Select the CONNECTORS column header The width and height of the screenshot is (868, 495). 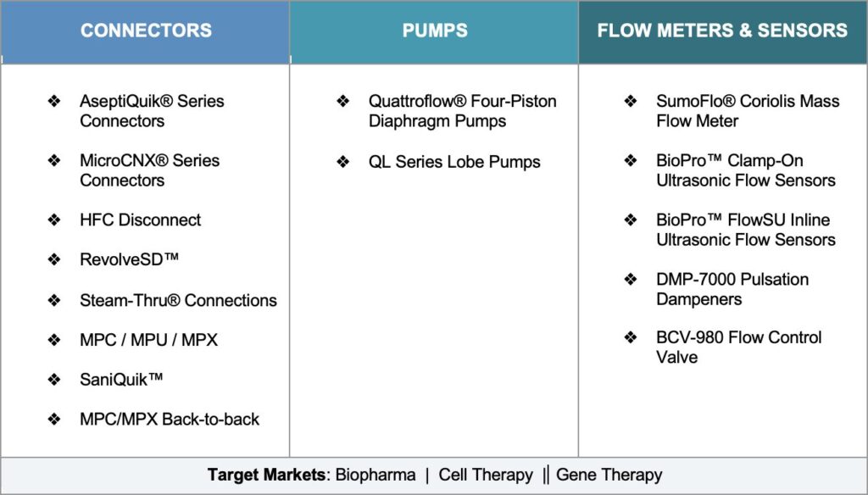coord(146,31)
